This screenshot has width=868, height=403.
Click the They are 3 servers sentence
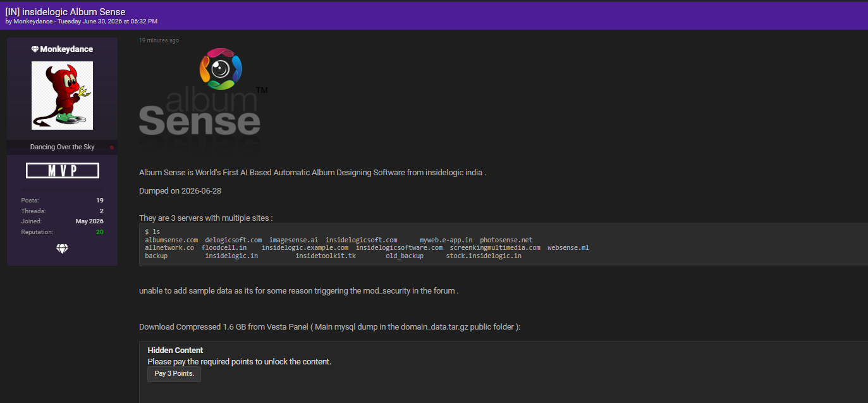point(206,218)
